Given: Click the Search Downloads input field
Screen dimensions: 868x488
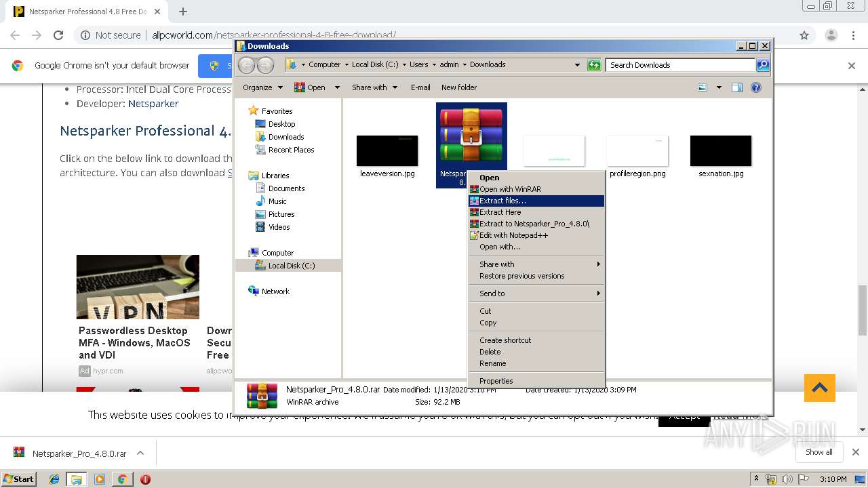Looking at the screenshot, I should [x=680, y=65].
